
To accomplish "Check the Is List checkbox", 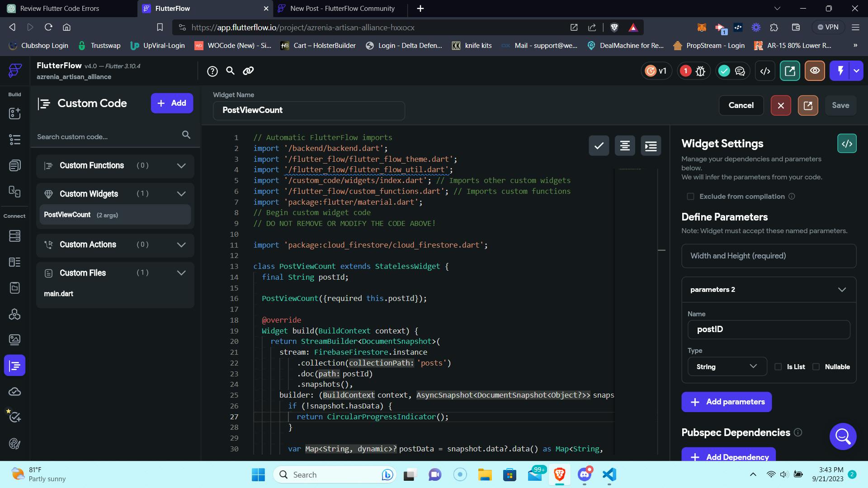I will click(778, 367).
